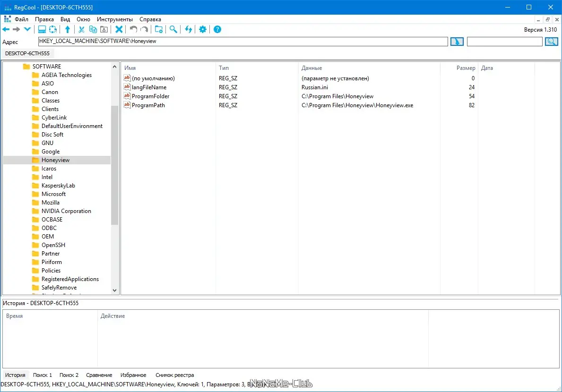Click the quick search input field
Viewport: 562px width, 392px height.
tap(504, 42)
